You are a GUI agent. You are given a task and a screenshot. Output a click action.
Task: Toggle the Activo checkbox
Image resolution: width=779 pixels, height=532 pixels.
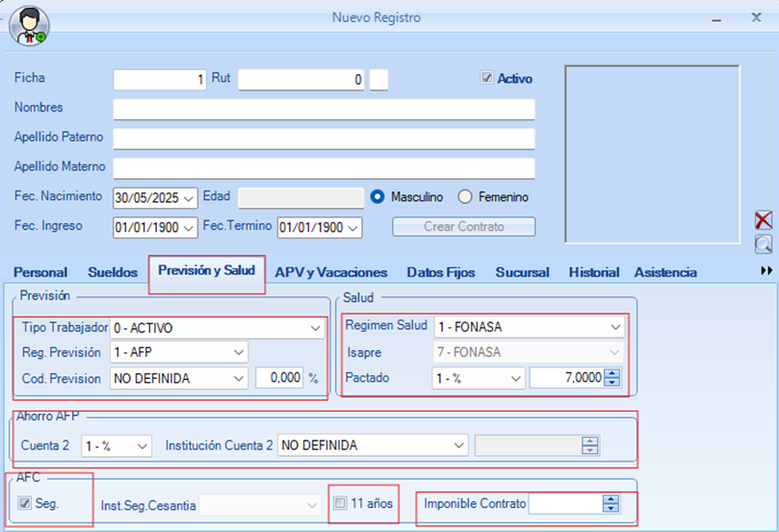[x=487, y=79]
